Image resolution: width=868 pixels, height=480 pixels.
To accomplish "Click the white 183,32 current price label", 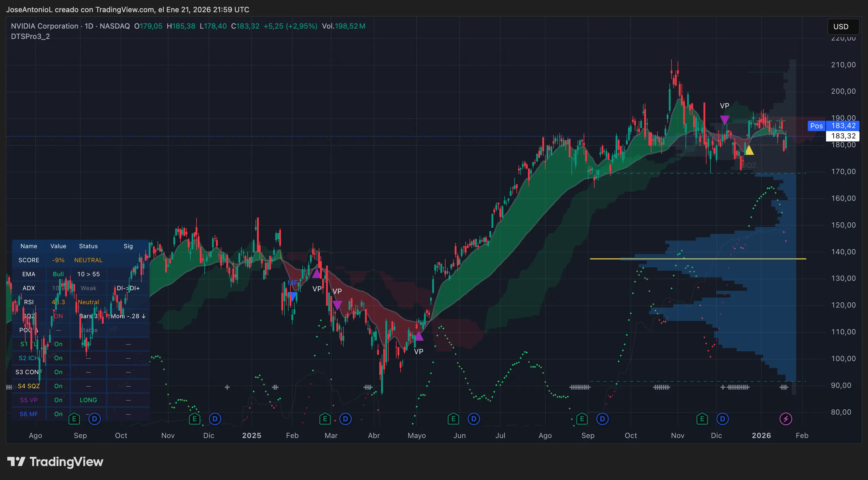I will point(843,136).
